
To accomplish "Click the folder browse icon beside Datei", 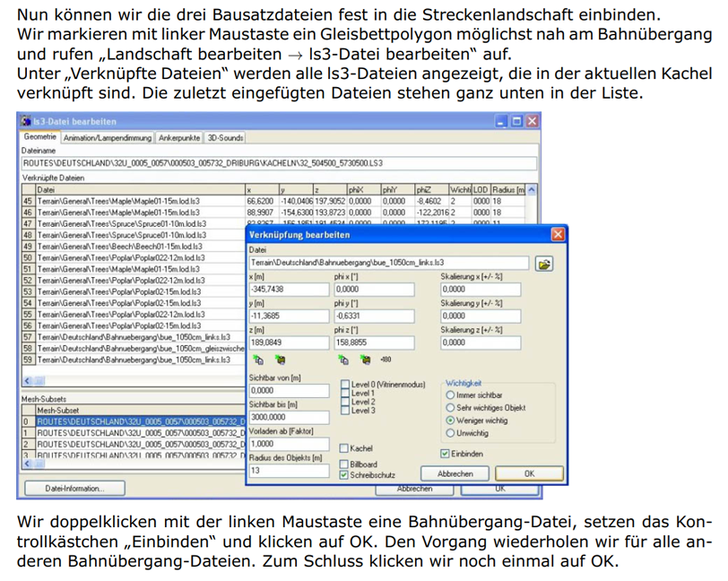I will [544, 264].
